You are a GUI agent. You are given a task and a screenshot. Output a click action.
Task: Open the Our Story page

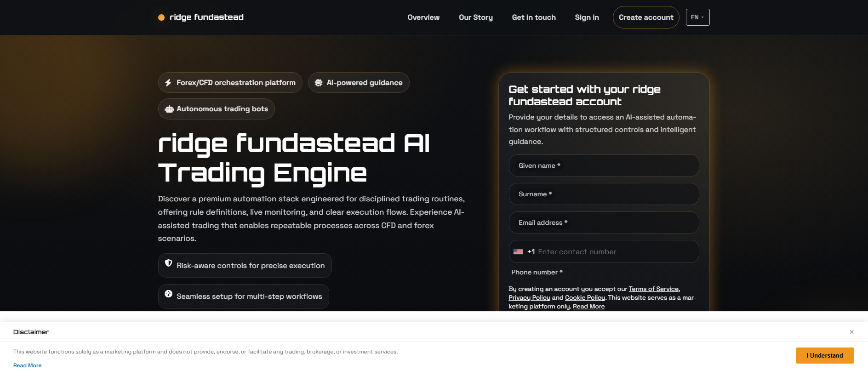click(475, 17)
